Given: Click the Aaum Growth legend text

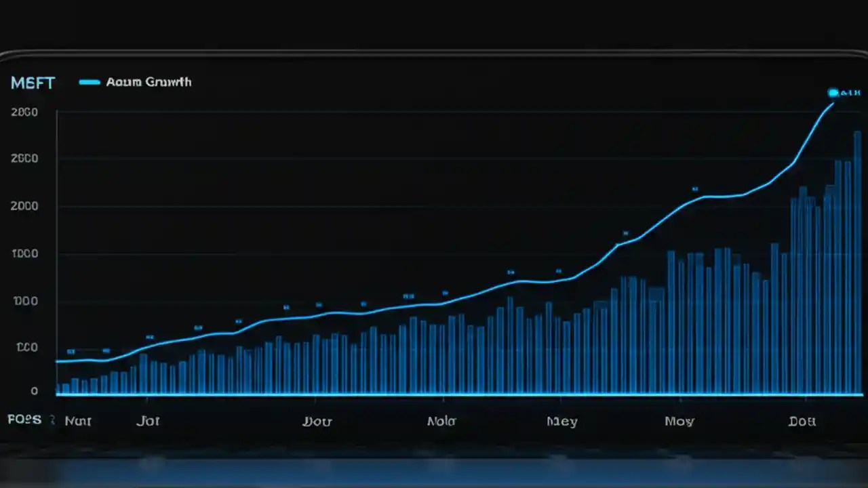Looking at the screenshot, I should click(149, 82).
